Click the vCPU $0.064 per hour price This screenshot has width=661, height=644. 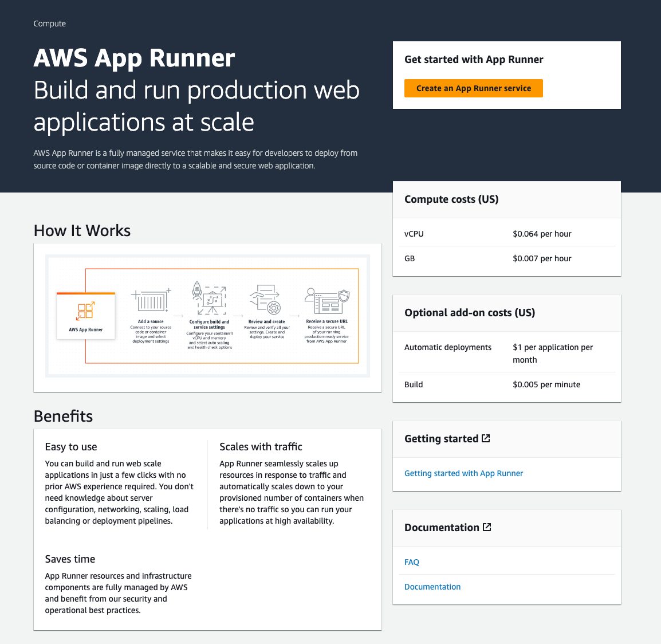tap(542, 234)
